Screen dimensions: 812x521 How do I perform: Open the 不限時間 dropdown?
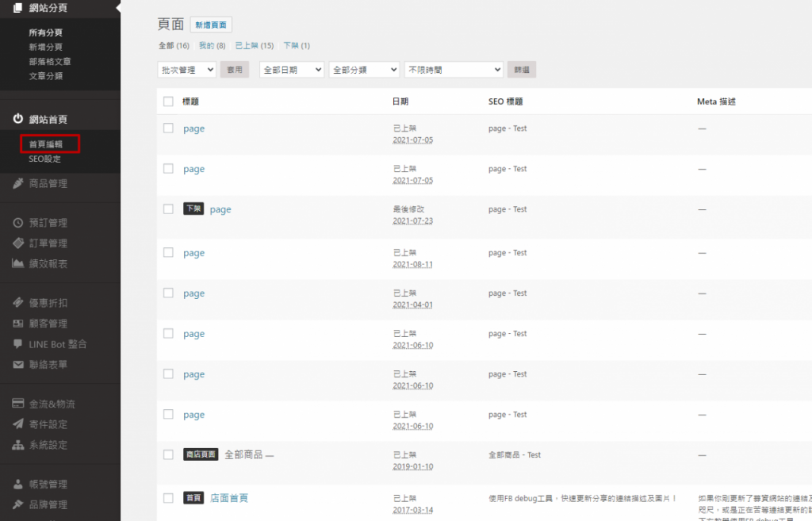[x=454, y=70]
